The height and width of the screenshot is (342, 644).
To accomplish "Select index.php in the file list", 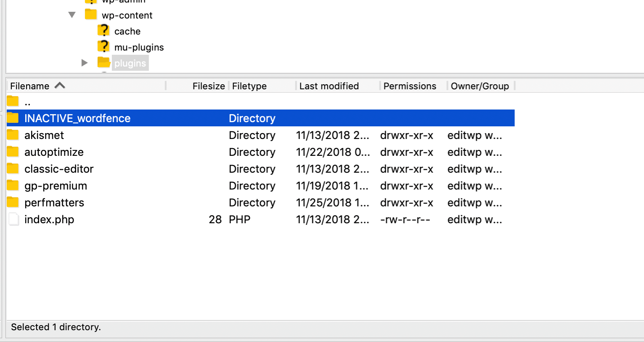I will click(x=49, y=219).
